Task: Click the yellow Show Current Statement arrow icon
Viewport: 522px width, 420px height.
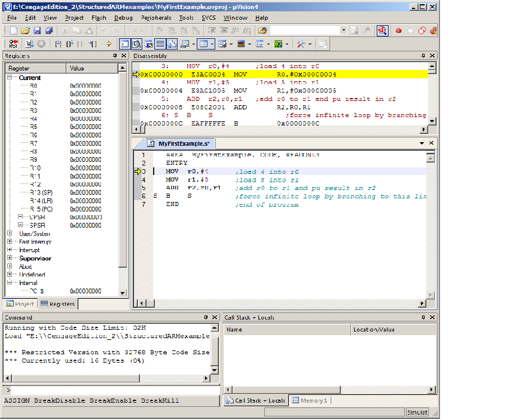Action: pos(109,43)
